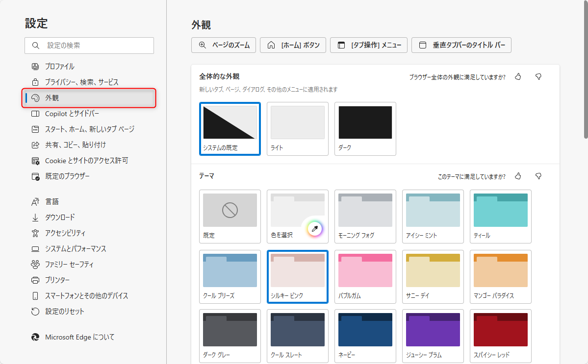Click the accessibility icon beside アクセシビリティ
The width and height of the screenshot is (588, 364).
pyautogui.click(x=35, y=233)
